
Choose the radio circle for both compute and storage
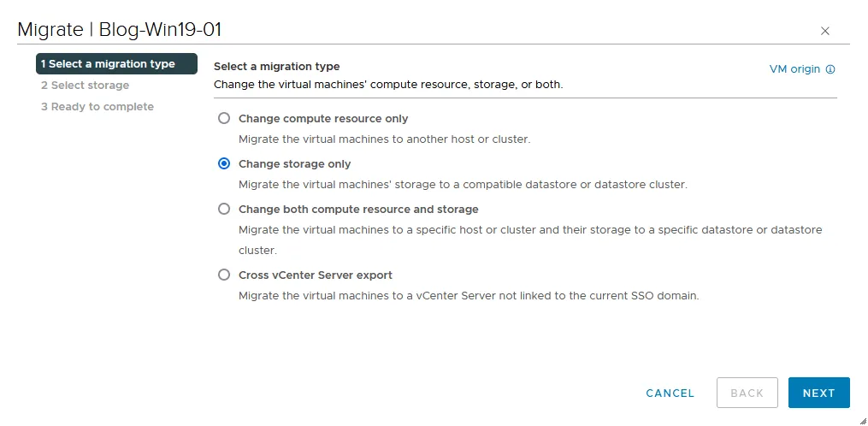click(x=224, y=209)
